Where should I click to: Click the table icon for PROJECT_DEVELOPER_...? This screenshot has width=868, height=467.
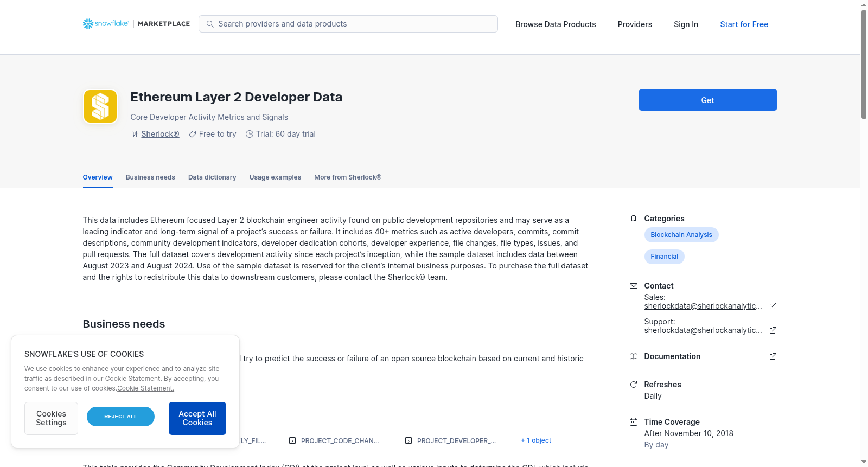tap(409, 440)
